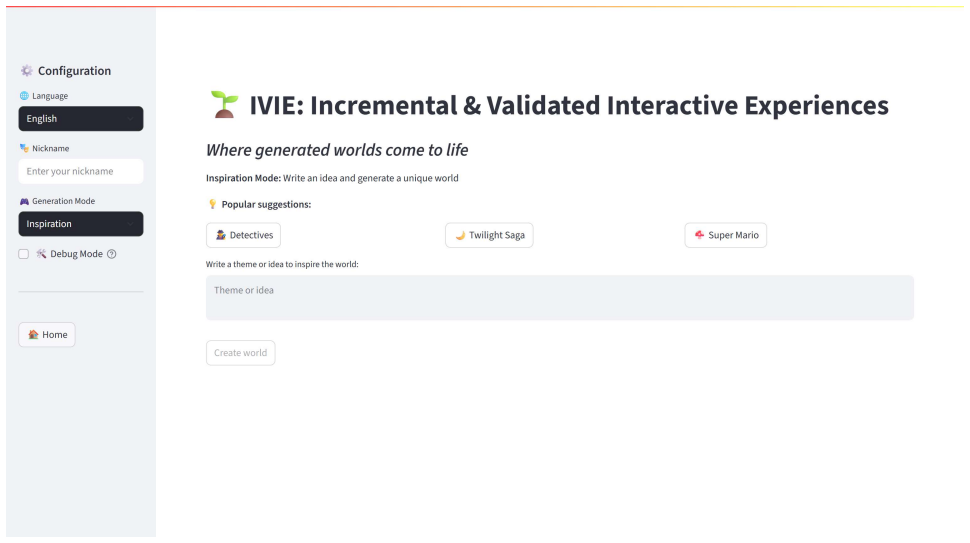Click the lightbulb icon by Popular suggestions
Screen dimensions: 970x543
[212, 204]
